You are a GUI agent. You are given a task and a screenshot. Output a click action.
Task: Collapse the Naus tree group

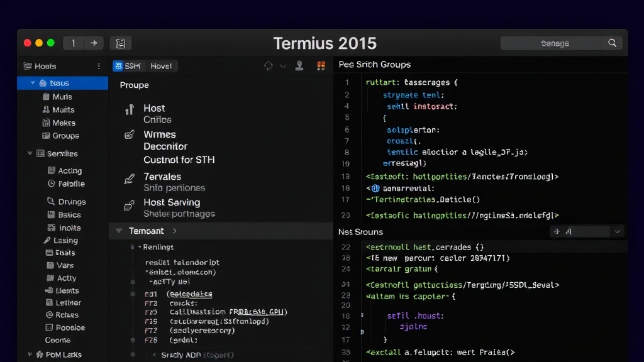point(33,83)
